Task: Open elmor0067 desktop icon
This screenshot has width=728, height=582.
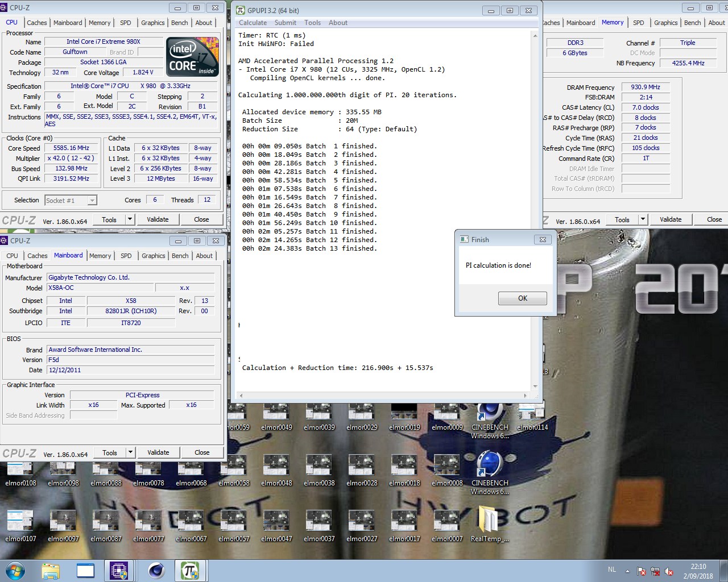Action: pyautogui.click(x=191, y=526)
